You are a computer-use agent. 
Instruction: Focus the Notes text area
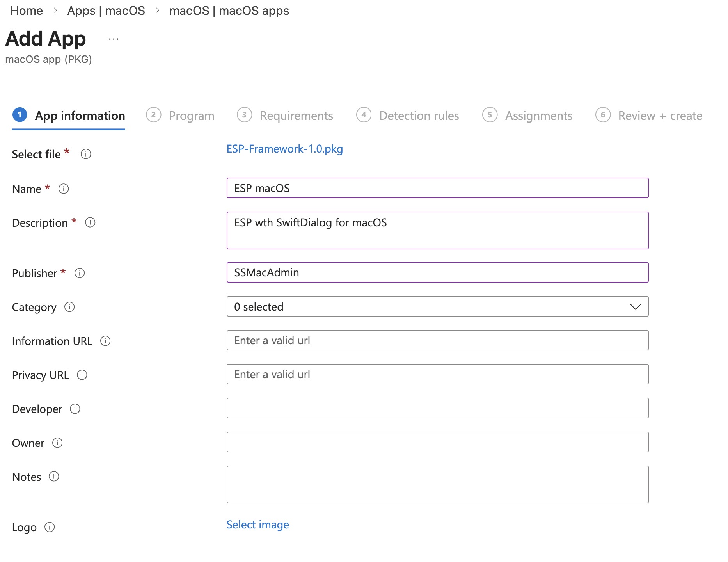pyautogui.click(x=437, y=484)
